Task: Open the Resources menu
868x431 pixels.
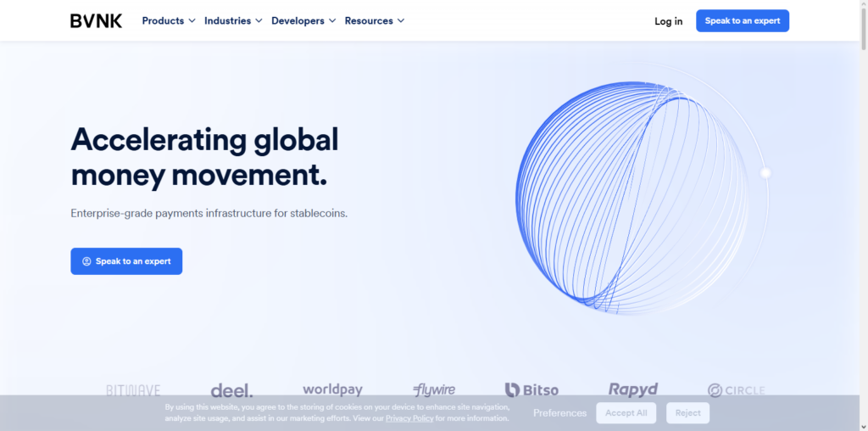Action: [x=374, y=20]
